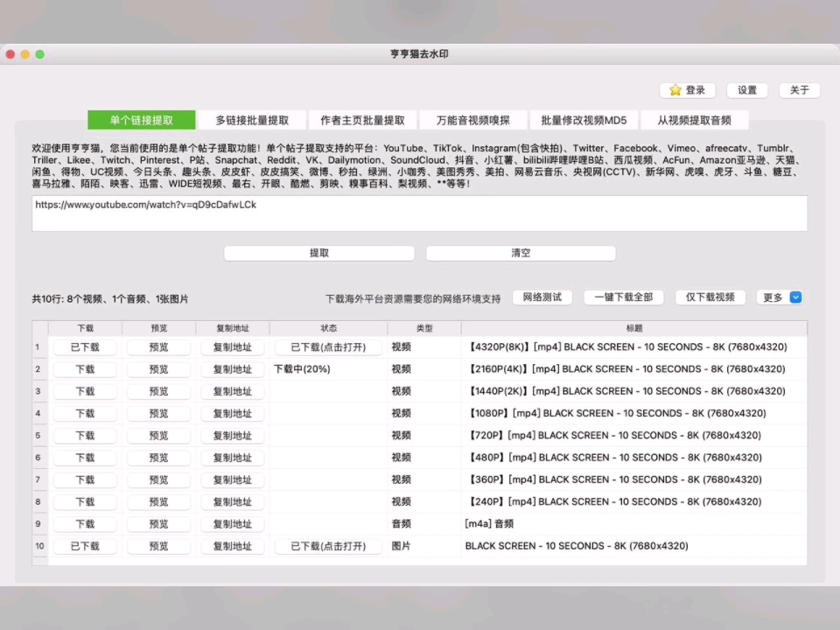This screenshot has height=630, width=840.
Task: Click the 清空 clear button
Action: pos(521,253)
